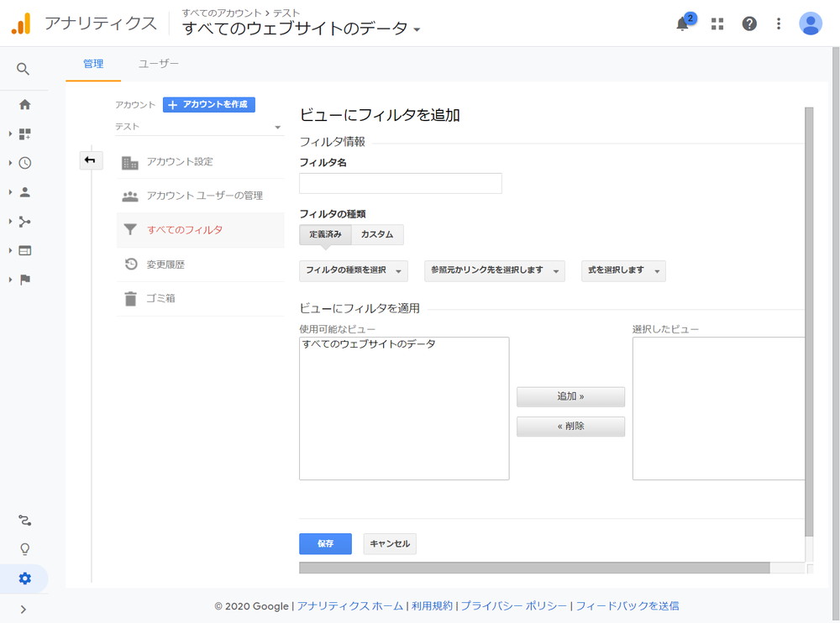Open Audience person icon in sidebar
Viewport: 840px width, 623px height.
tap(24, 192)
